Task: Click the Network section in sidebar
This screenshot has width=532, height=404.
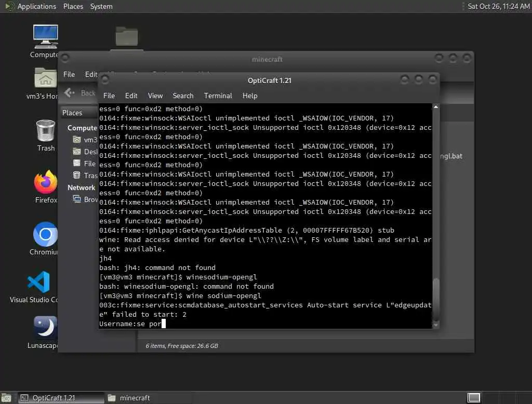Action: point(82,187)
